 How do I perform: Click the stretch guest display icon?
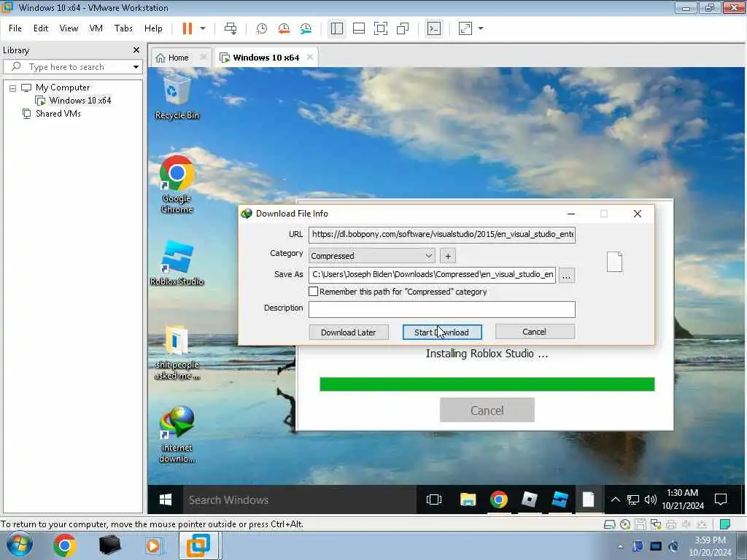click(465, 28)
